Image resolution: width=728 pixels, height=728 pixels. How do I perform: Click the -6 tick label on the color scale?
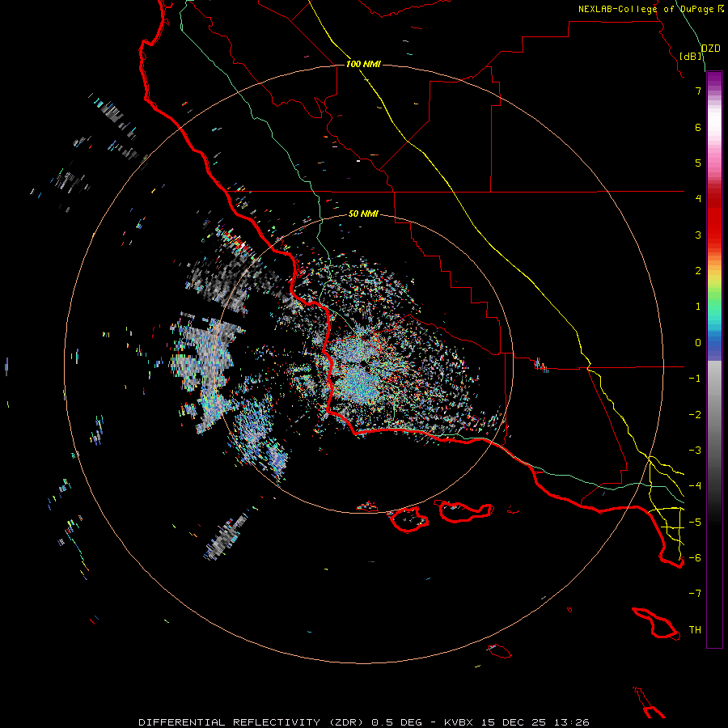(695, 558)
